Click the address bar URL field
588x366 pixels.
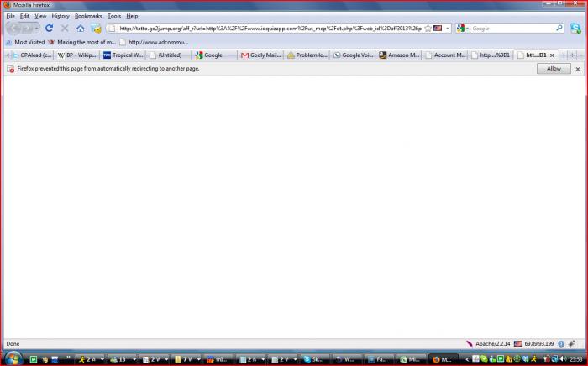tap(270, 28)
